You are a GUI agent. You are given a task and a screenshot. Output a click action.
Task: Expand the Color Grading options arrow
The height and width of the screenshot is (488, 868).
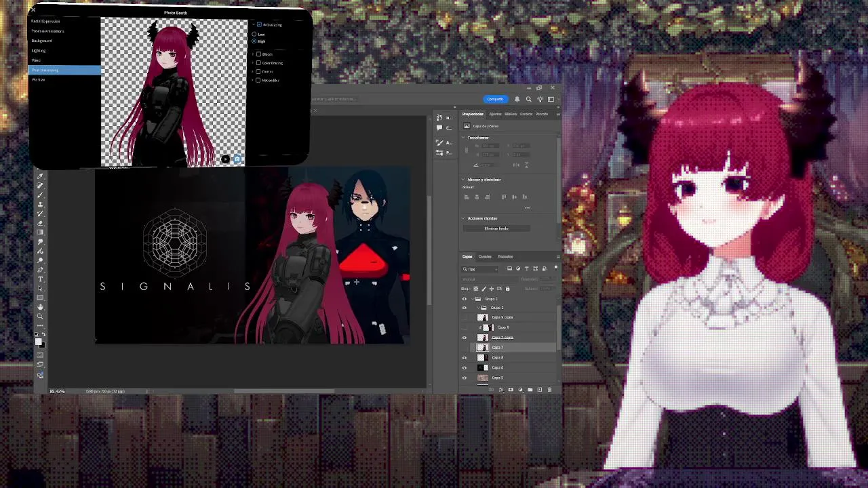(253, 63)
